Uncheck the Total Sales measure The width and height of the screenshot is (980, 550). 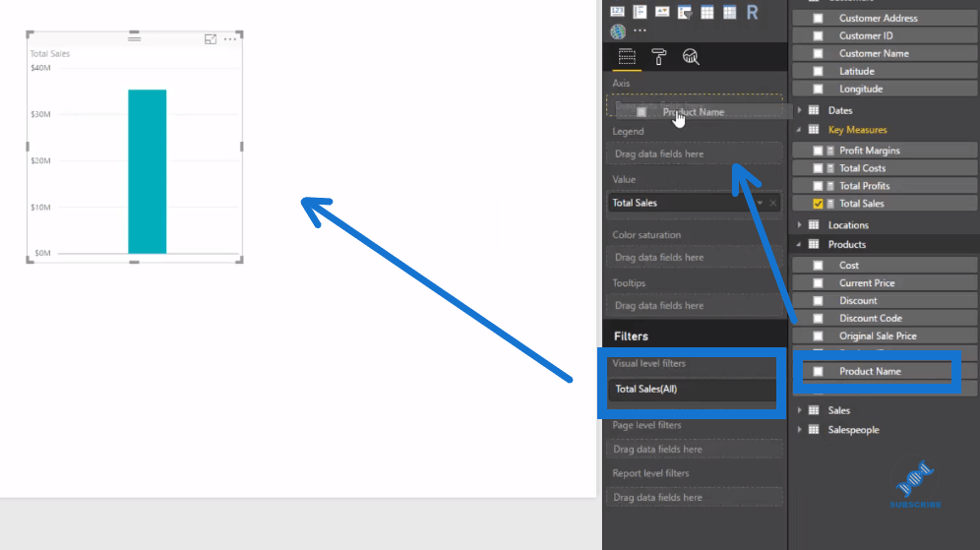pyautogui.click(x=818, y=204)
